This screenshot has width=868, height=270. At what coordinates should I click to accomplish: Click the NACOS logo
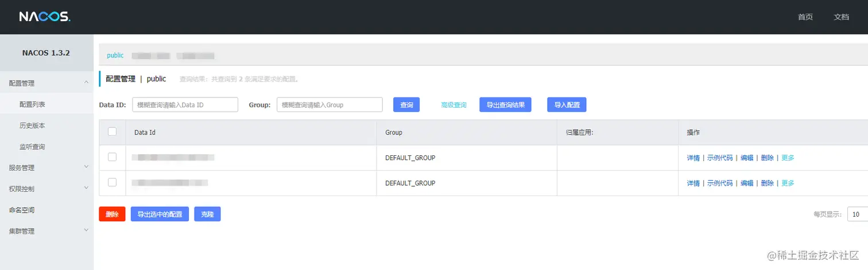[44, 17]
